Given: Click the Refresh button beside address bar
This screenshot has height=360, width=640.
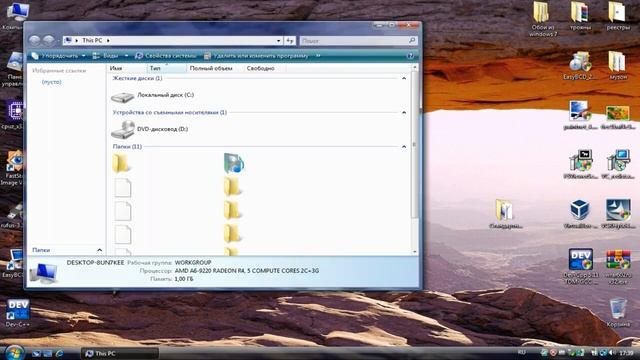Looking at the screenshot, I should pyautogui.click(x=290, y=41).
